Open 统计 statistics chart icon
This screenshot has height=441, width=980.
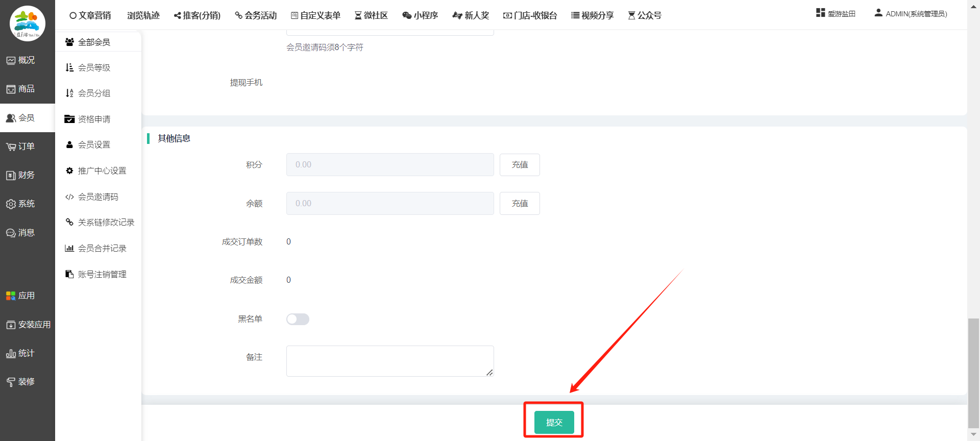click(x=11, y=354)
